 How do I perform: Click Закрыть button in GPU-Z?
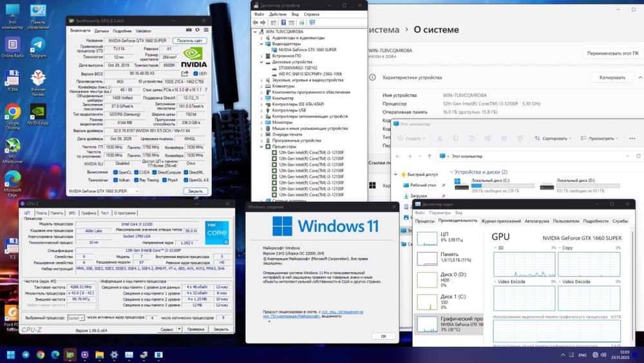(x=195, y=191)
